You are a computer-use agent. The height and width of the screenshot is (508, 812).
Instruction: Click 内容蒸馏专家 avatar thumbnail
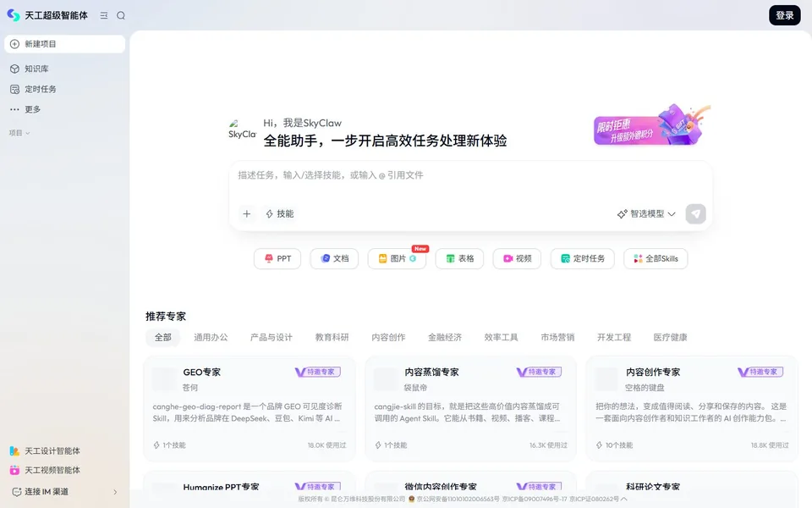pyautogui.click(x=386, y=379)
